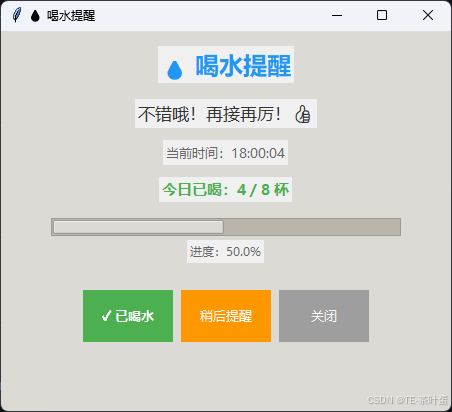The image size is (452, 412).
Task: Click the green 已喝水 button
Action: [128, 316]
